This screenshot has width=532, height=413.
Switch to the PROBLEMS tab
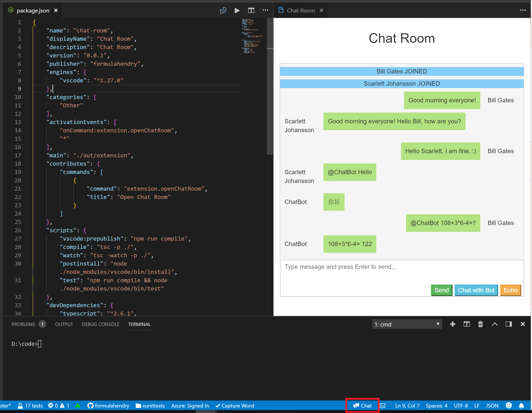(x=23, y=324)
